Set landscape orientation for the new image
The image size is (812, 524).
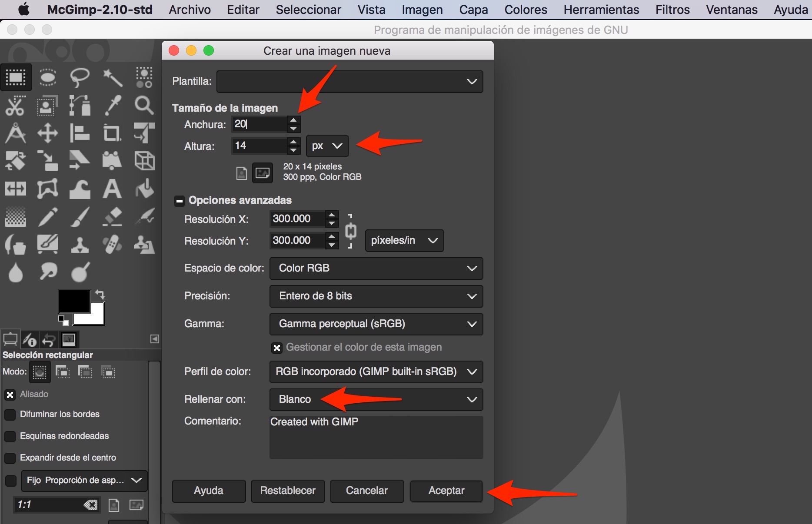[263, 173]
